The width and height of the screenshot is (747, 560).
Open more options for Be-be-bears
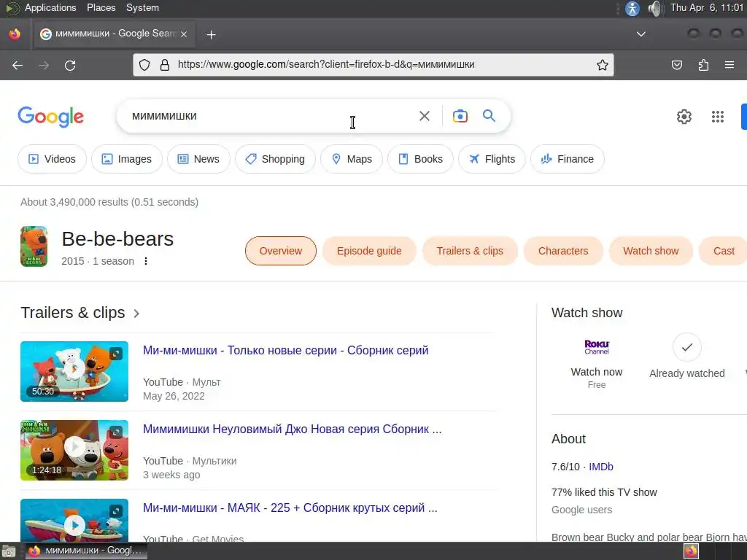pos(146,261)
